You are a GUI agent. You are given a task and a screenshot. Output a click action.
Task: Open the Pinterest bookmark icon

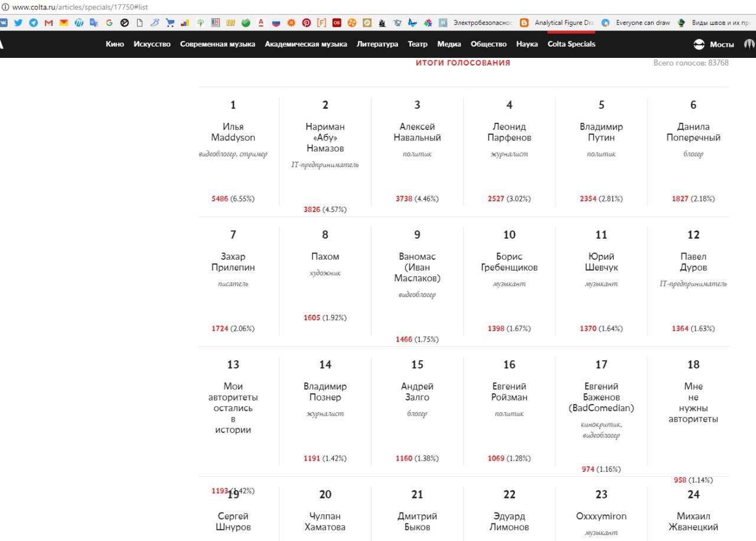pyautogui.click(x=307, y=23)
